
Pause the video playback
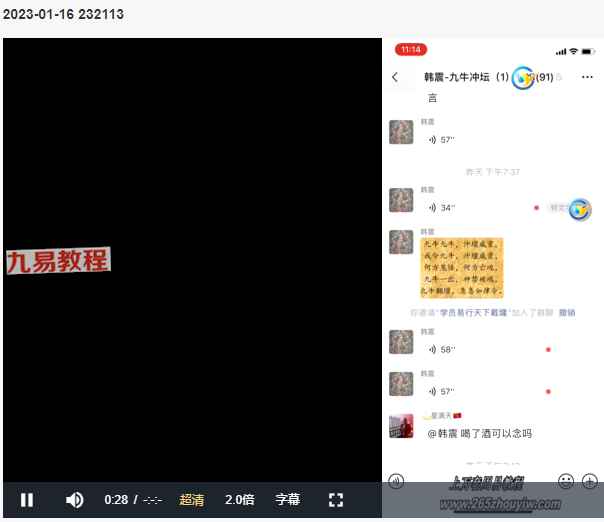27,500
